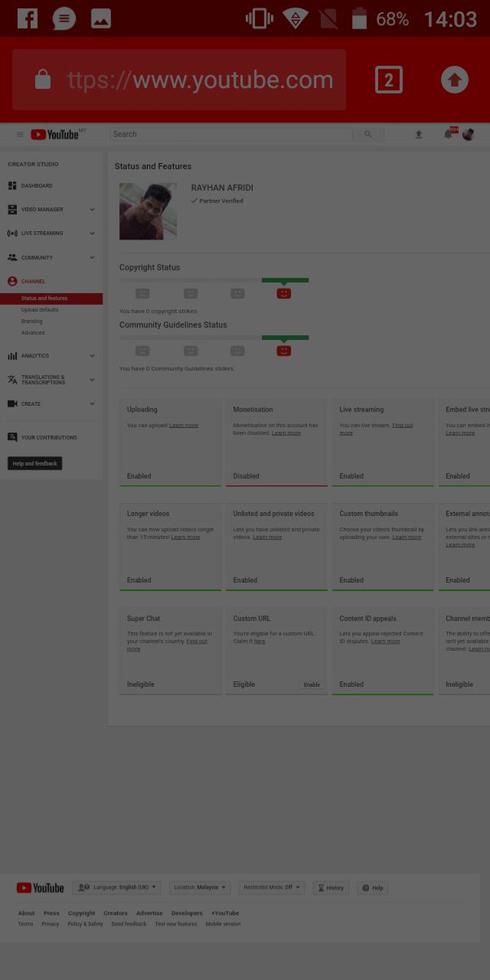Click the Analytics bar chart icon
Viewport: 490px width, 980px height.
click(12, 356)
